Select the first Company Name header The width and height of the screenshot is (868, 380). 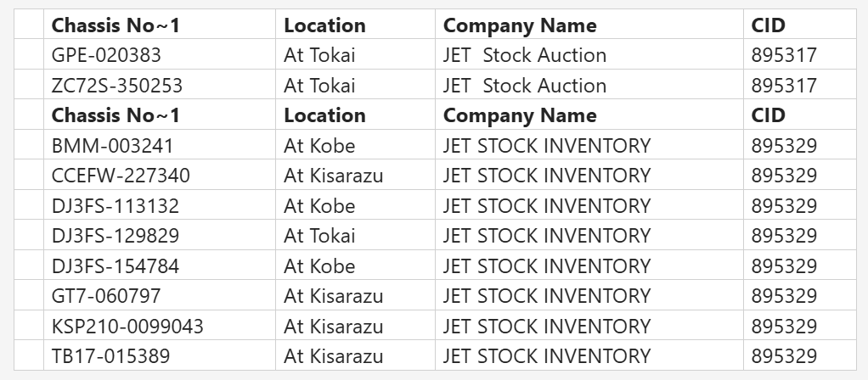click(589, 25)
